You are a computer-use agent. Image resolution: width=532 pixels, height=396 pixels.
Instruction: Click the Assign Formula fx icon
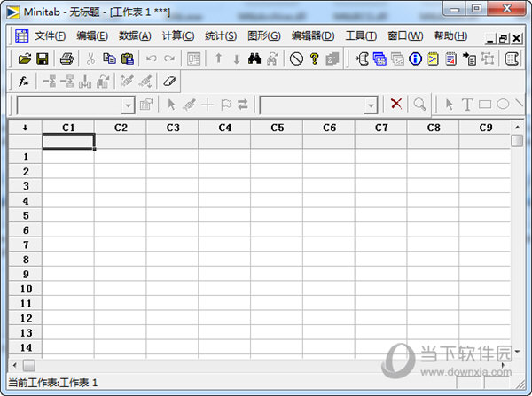coord(23,82)
